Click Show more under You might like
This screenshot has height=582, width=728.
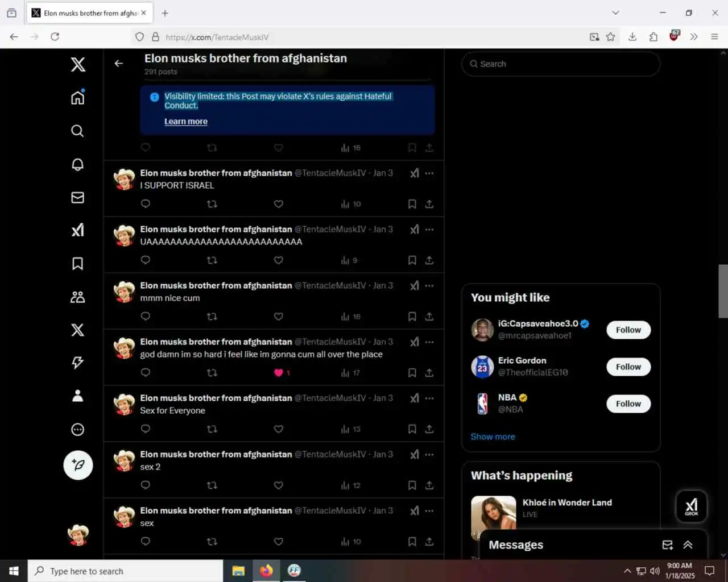493,436
